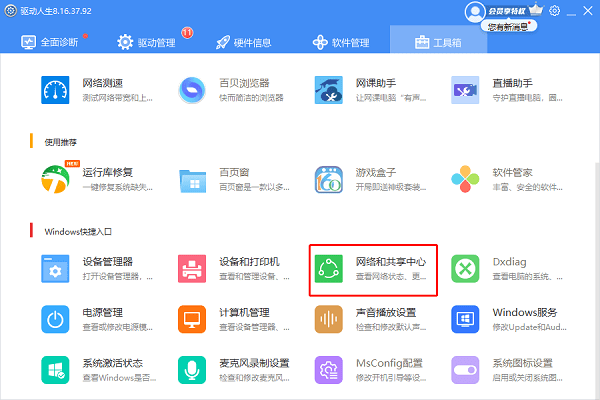Screen dimensions: 600x400
Task: Click the user avatar icon
Action: coord(475,12)
